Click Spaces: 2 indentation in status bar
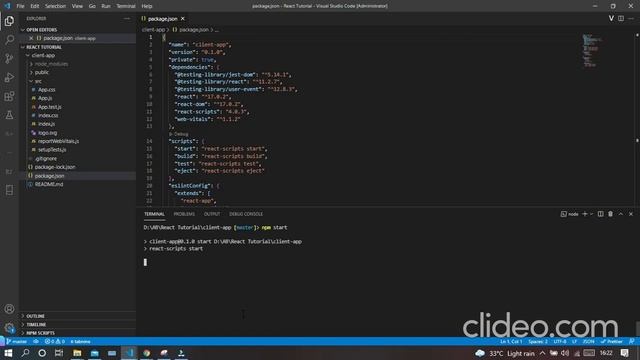 pos(538,341)
